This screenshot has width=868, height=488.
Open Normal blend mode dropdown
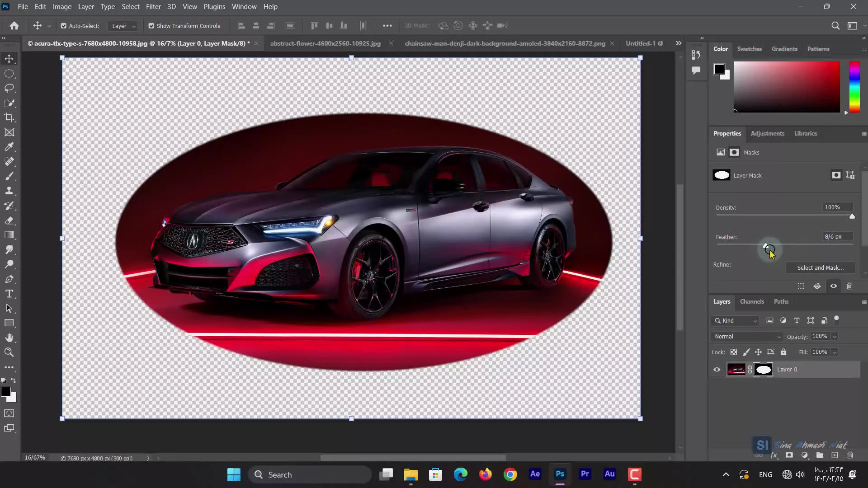tap(747, 337)
